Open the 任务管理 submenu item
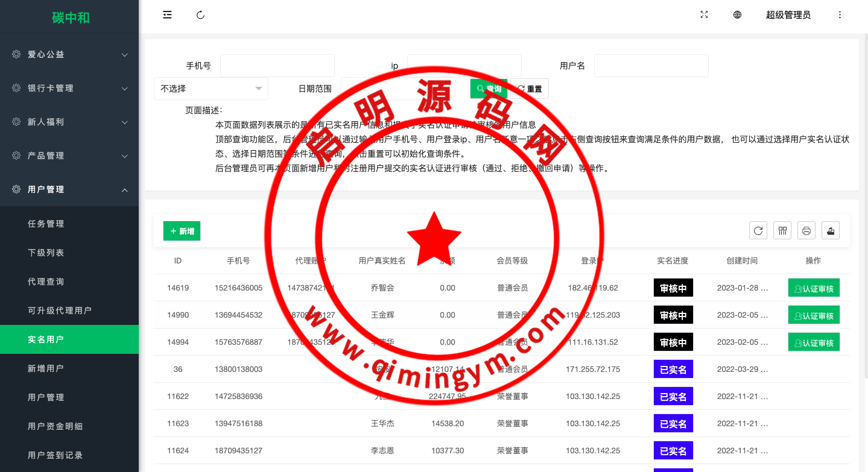 click(46, 224)
